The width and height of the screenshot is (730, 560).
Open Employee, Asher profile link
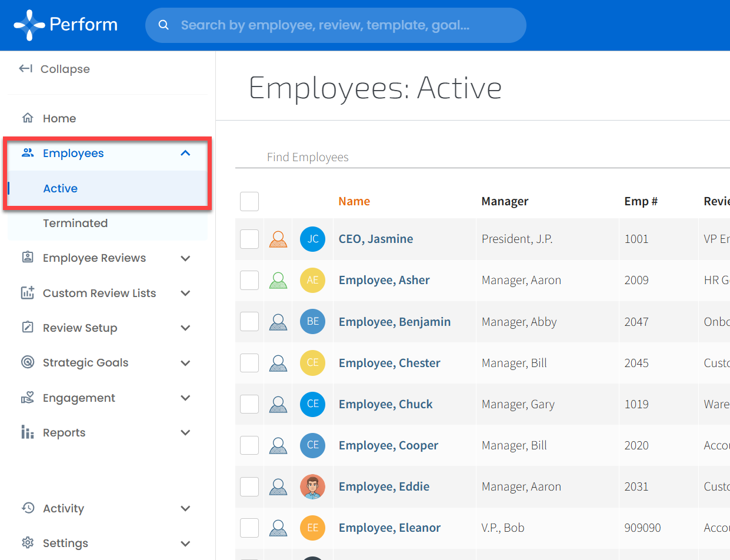click(384, 280)
